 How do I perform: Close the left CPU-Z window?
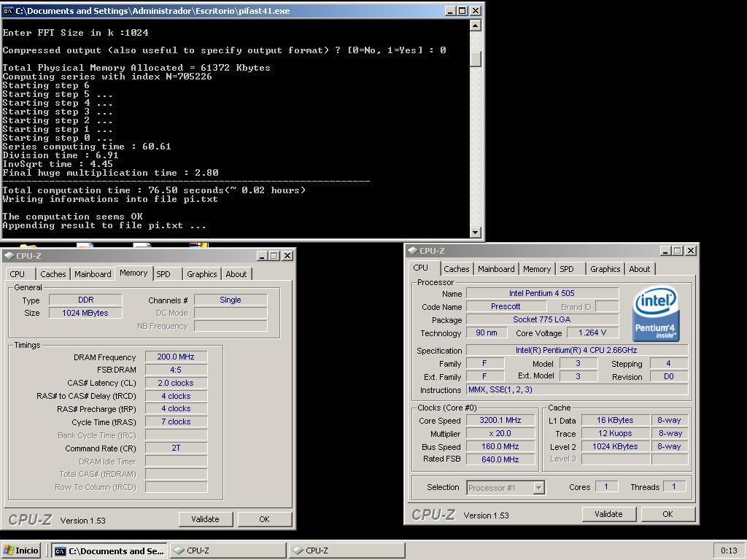point(287,256)
